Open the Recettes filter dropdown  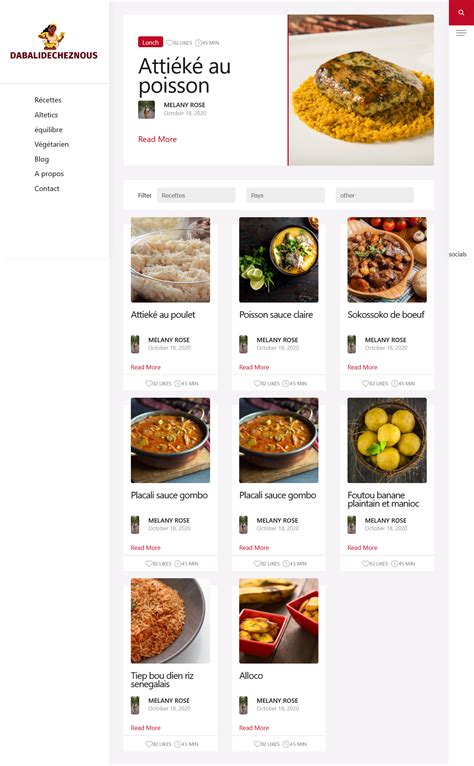[196, 195]
